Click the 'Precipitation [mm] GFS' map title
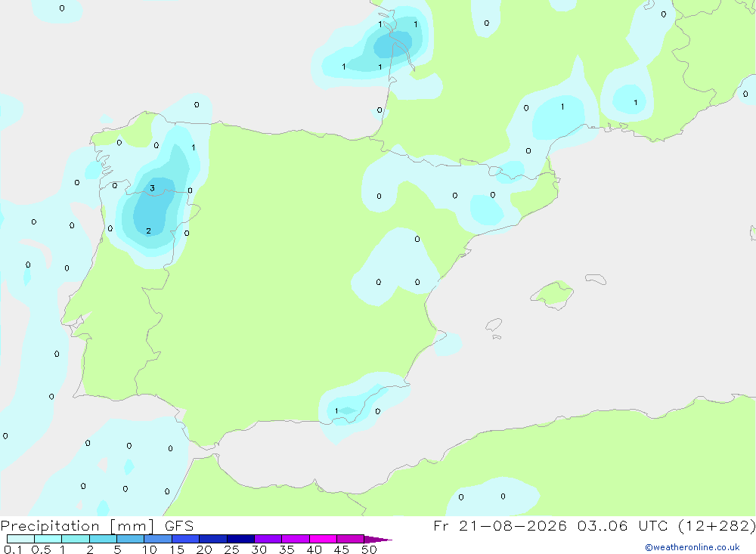Viewport: 756px width, 554px height. [x=97, y=525]
